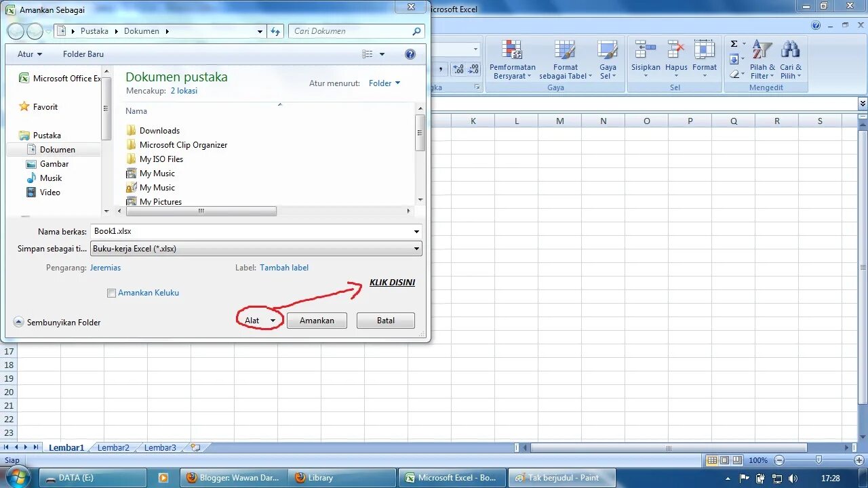Click the 2 lokasi link
Viewport: 868px width, 488px height.
point(184,91)
